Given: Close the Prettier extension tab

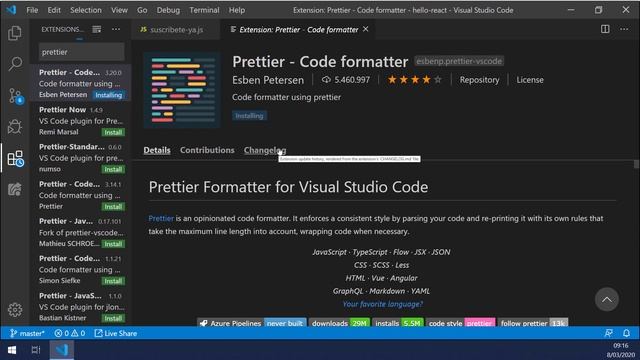Looking at the screenshot, I should pyautogui.click(x=366, y=29).
